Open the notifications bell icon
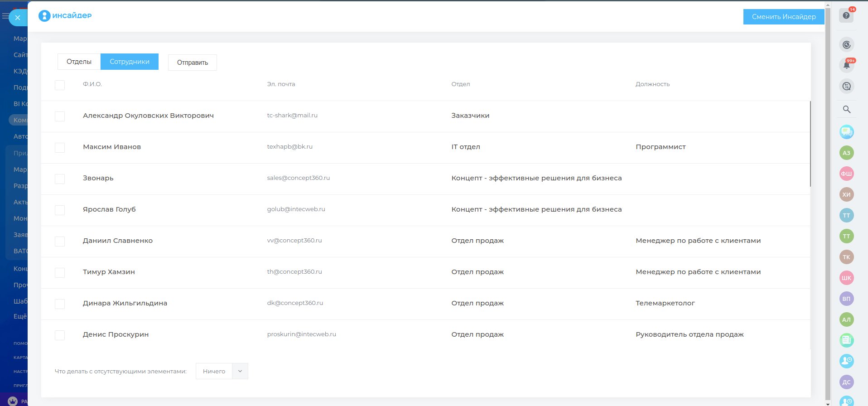Viewport: 868px width, 406px height. pos(846,65)
